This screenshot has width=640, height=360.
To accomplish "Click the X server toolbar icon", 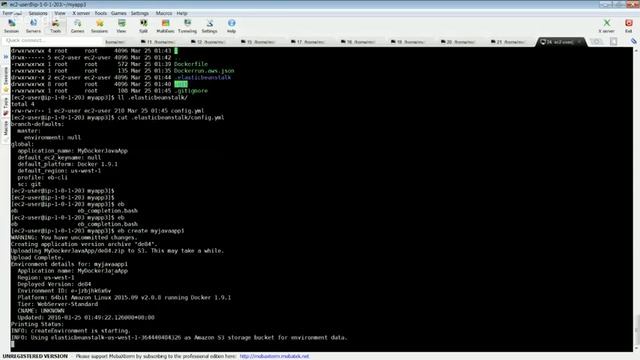I will (607, 26).
